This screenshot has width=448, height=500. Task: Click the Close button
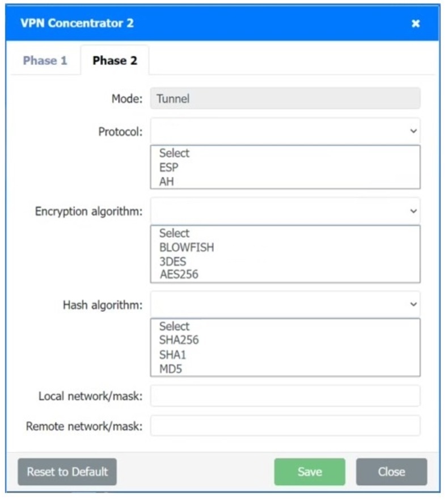(x=391, y=471)
